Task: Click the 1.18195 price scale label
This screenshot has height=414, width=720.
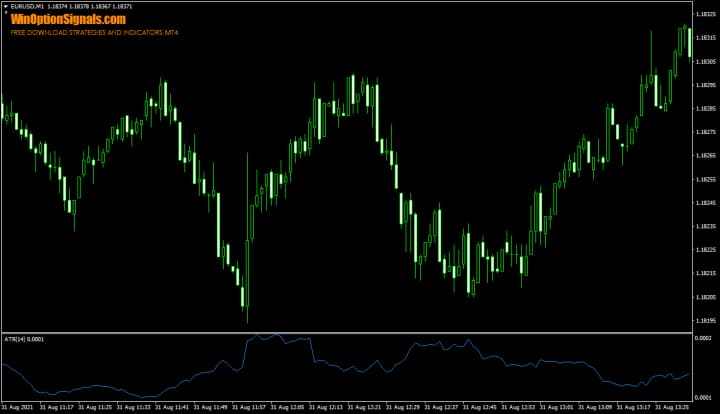Action: pyautogui.click(x=705, y=321)
